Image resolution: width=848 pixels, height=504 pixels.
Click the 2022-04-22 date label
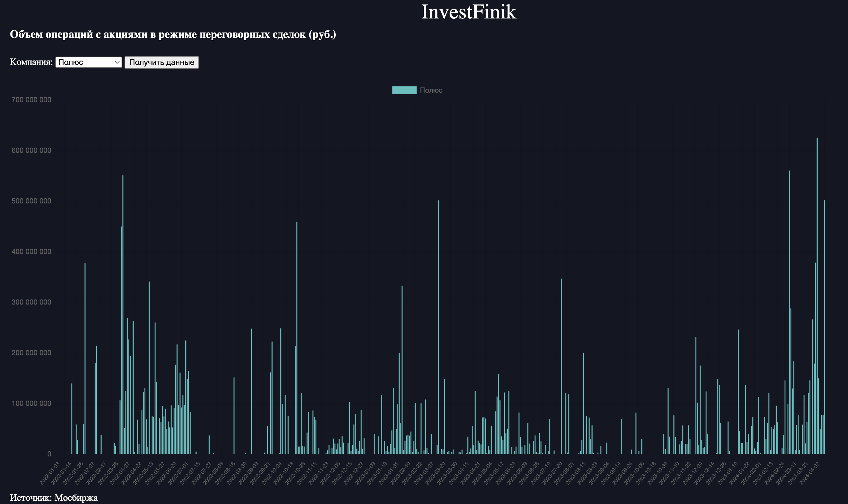pyautogui.click(x=132, y=473)
